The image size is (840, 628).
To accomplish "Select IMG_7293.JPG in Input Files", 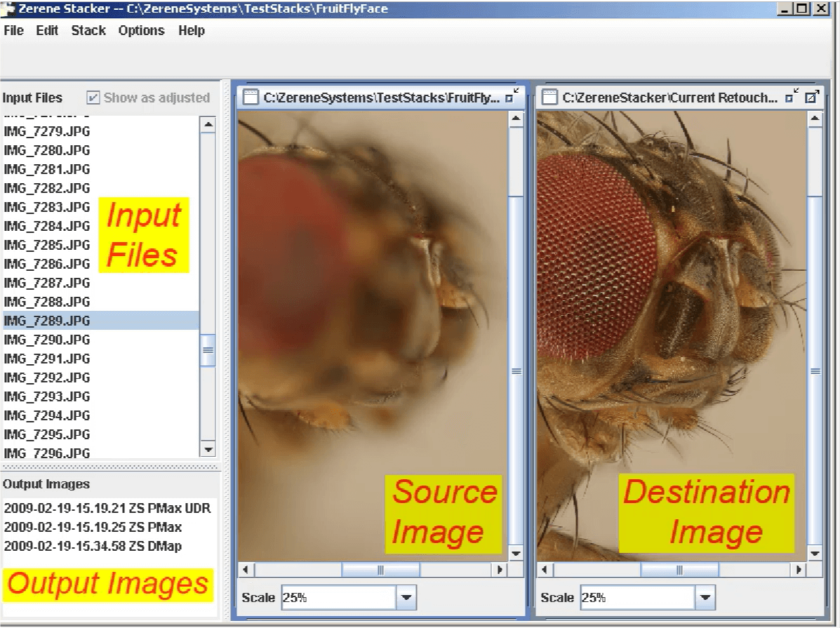I will point(101,396).
